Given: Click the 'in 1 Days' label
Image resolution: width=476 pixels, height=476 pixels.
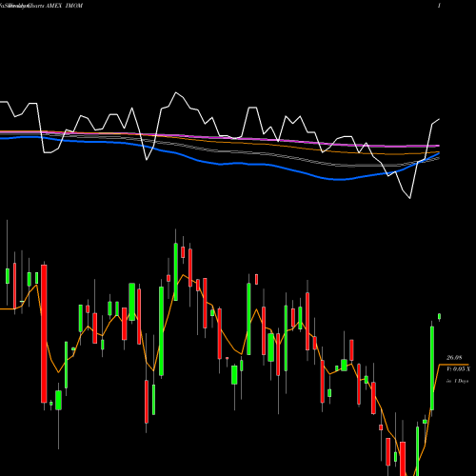Looking at the screenshot, I should pyautogui.click(x=458, y=381).
